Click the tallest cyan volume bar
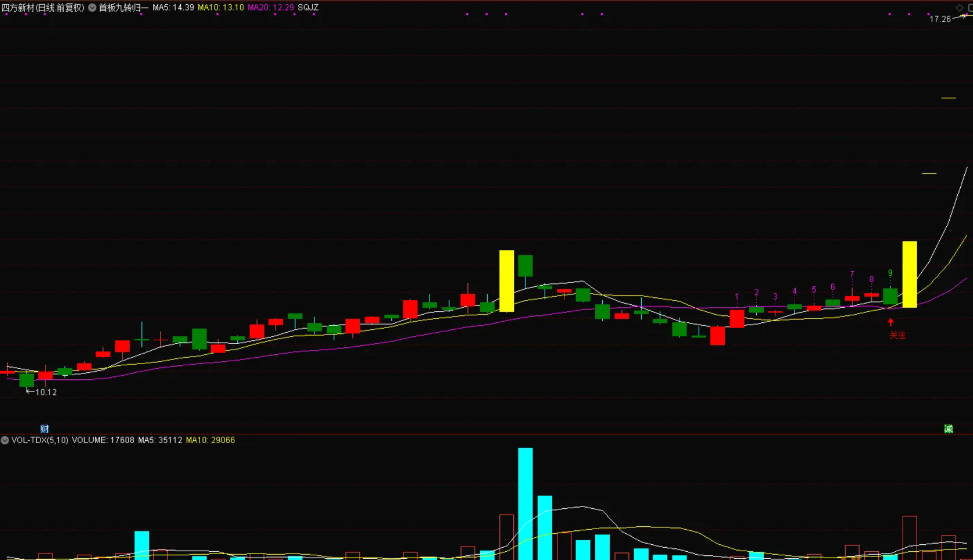 coord(525,503)
